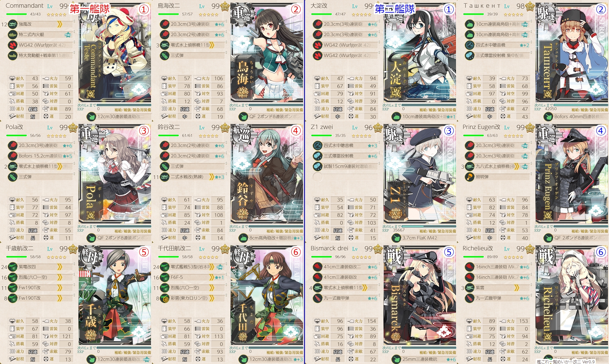The height and width of the screenshot is (364, 609).
Task: Select the 第二艦隊 fleet label
Action: coord(395,9)
